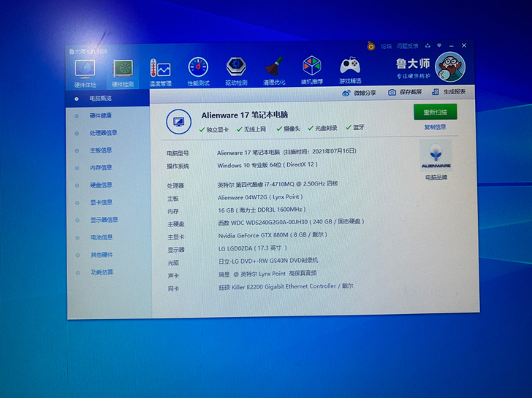The height and width of the screenshot is (398, 532).
Task: Open the 硬件体检 hardware checkup icon
Action: (85, 73)
